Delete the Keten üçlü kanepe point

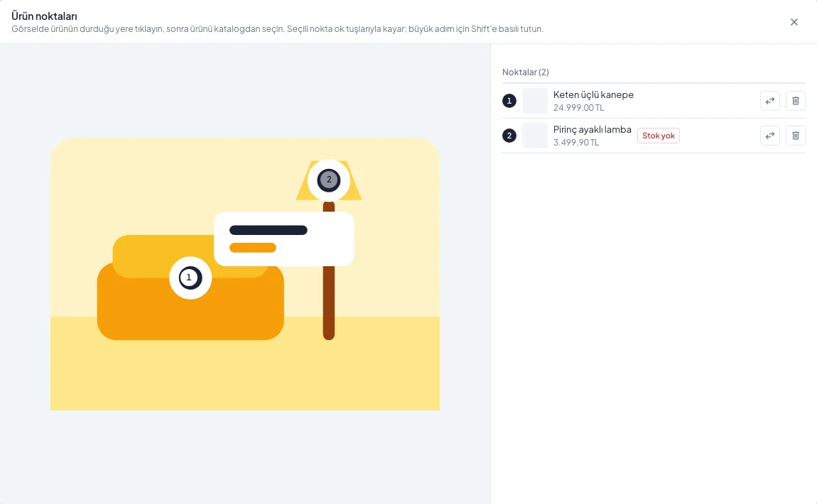(x=795, y=101)
